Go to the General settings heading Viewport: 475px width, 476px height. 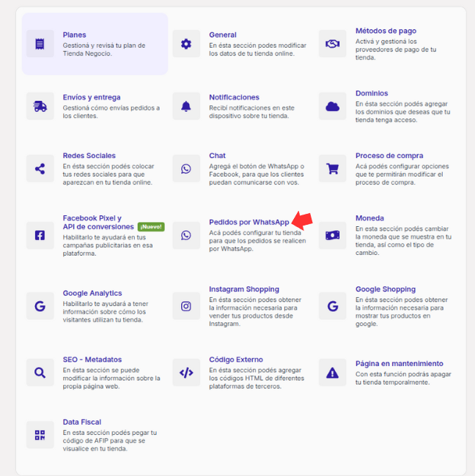coord(223,35)
